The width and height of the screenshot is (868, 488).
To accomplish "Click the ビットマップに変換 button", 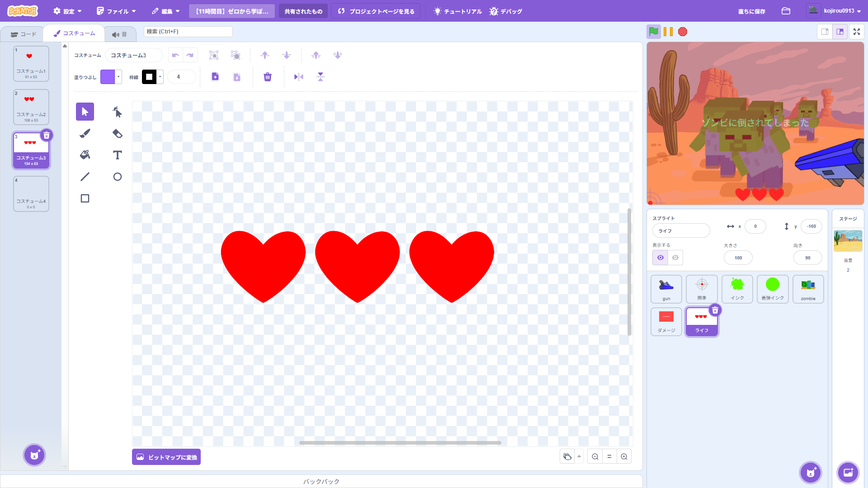I will [x=166, y=457].
